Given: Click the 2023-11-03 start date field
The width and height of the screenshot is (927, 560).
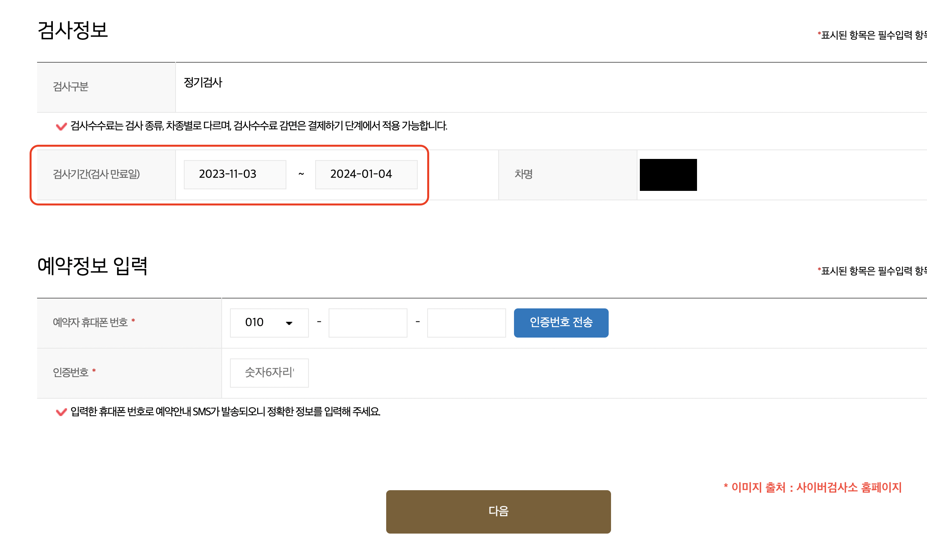Looking at the screenshot, I should click(235, 174).
